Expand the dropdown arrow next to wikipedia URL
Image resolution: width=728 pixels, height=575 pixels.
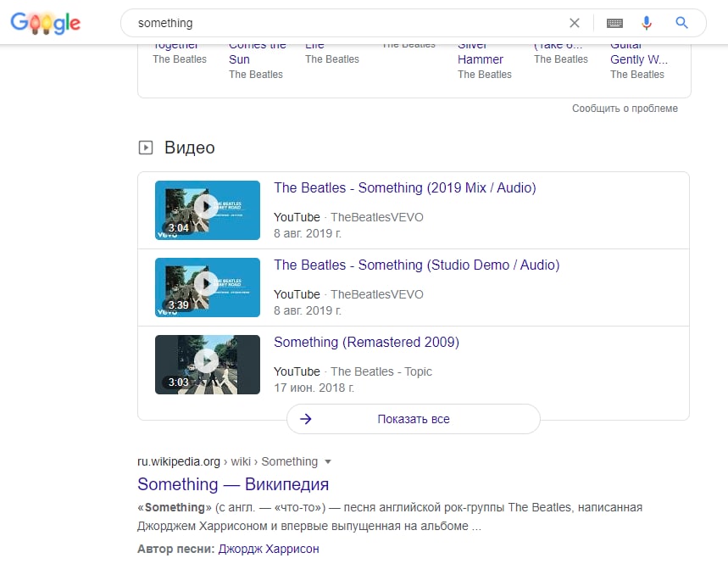[328, 461]
